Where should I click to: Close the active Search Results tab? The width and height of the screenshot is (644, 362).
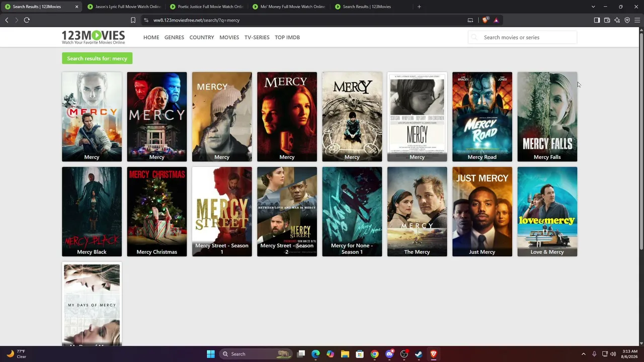[76, 7]
